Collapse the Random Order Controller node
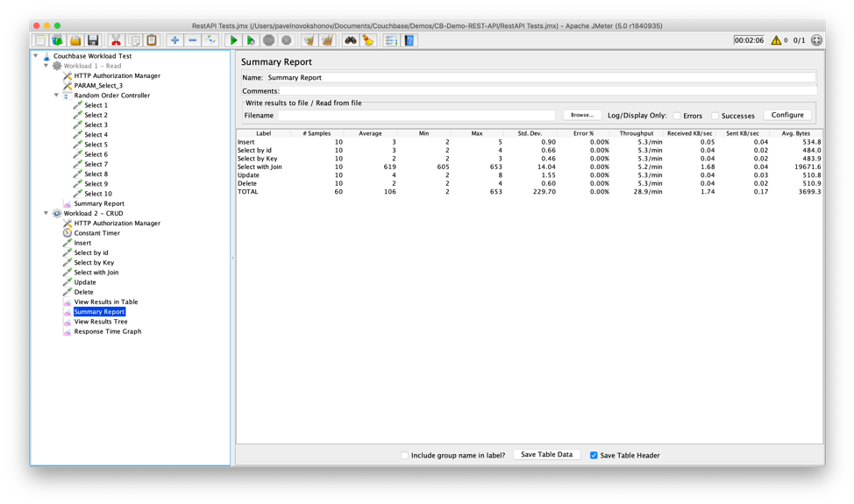Image resolution: width=854 pixels, height=504 pixels. (57, 95)
